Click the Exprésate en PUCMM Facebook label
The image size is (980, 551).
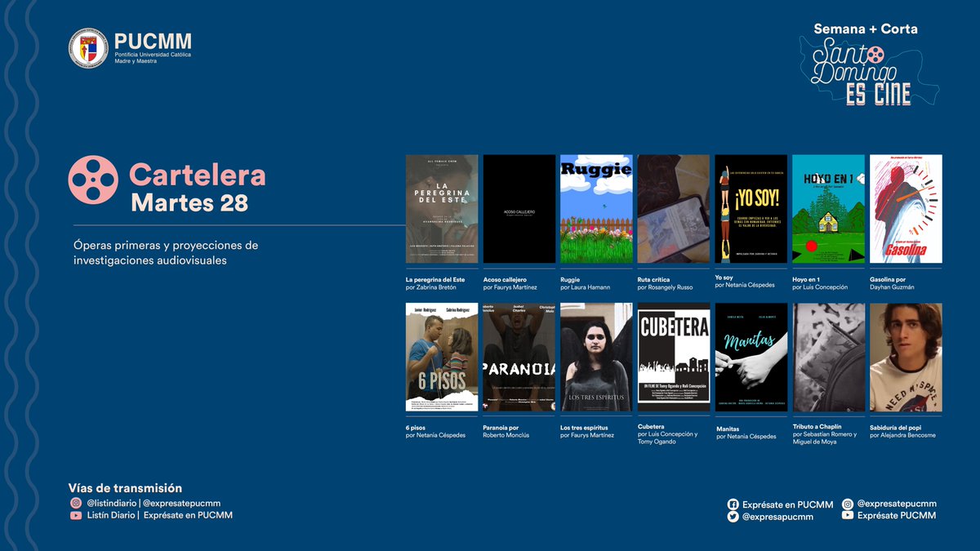788,504
